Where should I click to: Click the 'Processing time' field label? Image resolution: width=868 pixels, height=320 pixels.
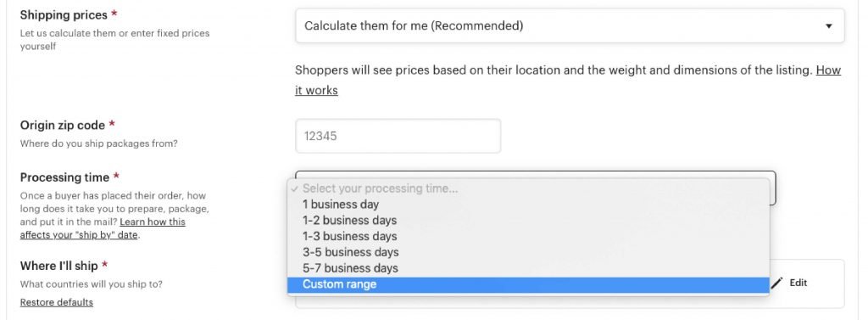[x=64, y=177]
